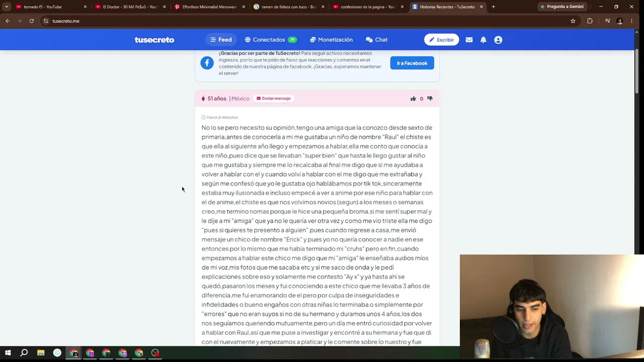The image size is (644, 362).
Task: Go back with the browser back arrow
Action: tap(8, 21)
